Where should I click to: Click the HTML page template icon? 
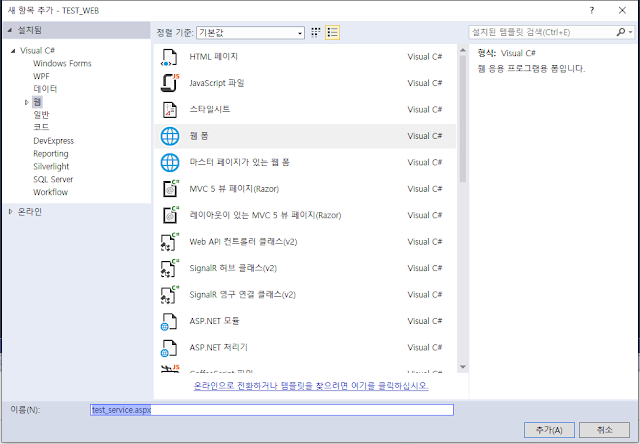pyautogui.click(x=169, y=57)
